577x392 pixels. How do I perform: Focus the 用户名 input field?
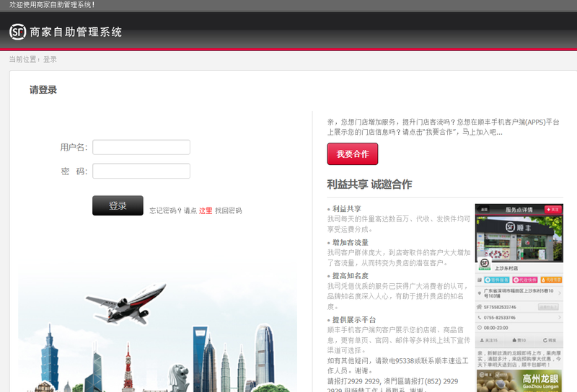point(141,147)
